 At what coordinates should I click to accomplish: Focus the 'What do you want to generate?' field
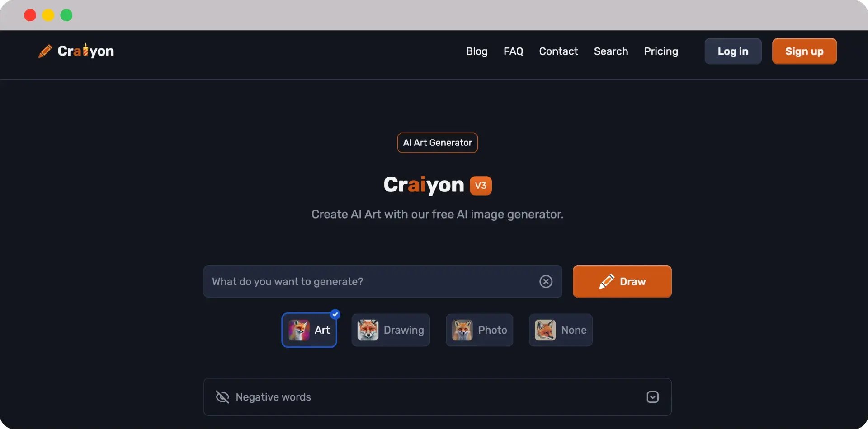371,281
